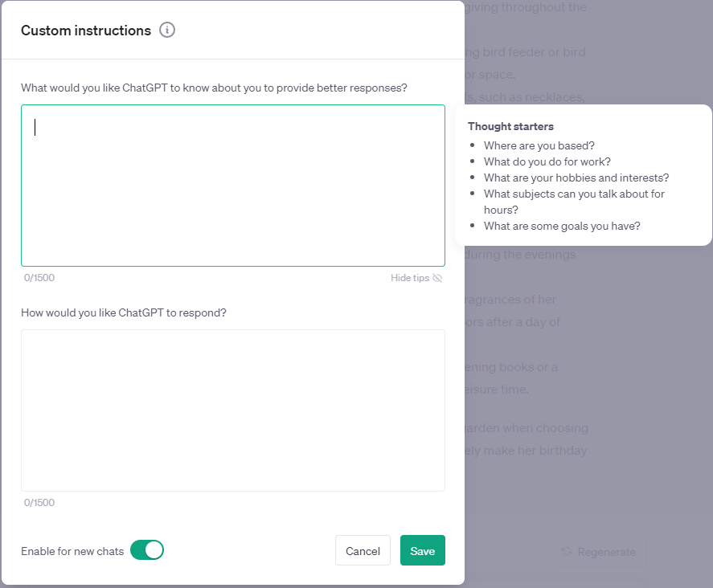Click the 'Enable for new chats' label
The image size is (713, 588).
click(x=72, y=551)
